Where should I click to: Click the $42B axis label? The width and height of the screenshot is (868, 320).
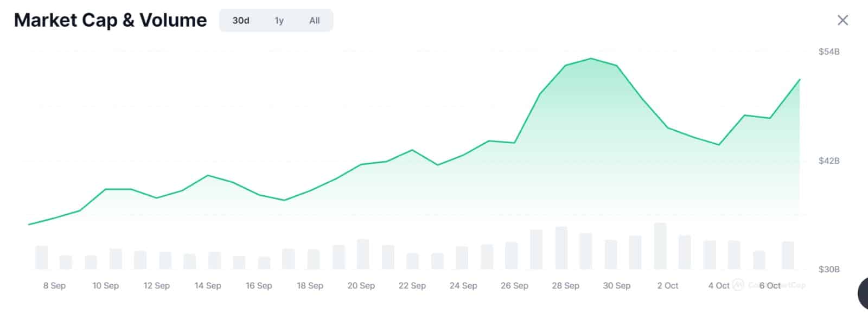[829, 161]
